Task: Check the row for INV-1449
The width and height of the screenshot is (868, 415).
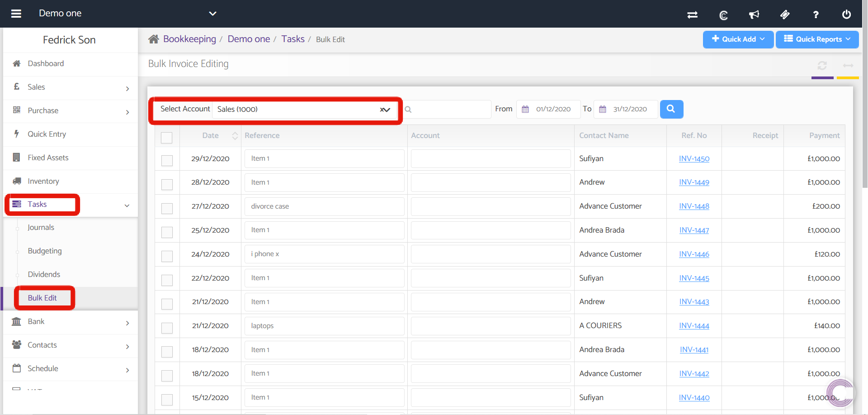Action: tap(167, 185)
